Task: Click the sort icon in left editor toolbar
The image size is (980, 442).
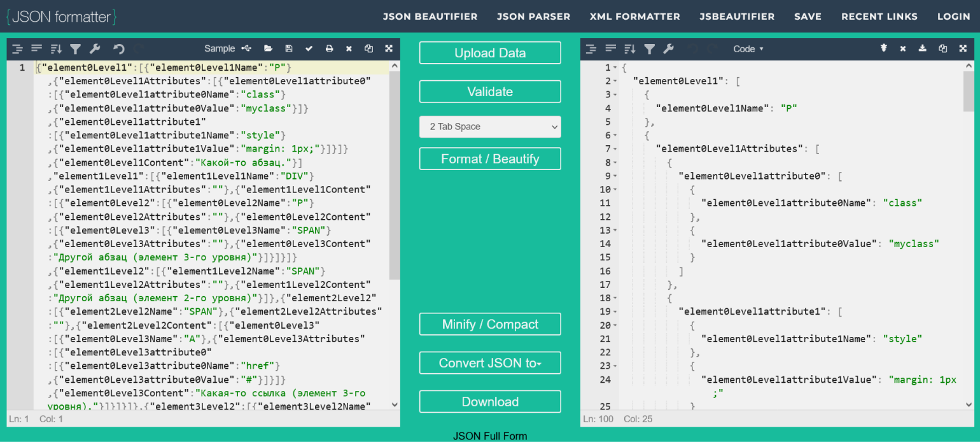Action: tap(56, 48)
